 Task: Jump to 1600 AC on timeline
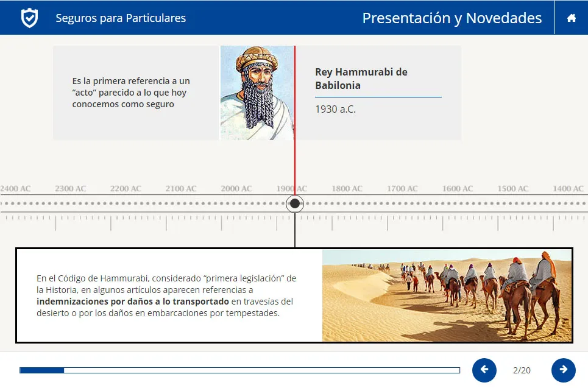pyautogui.click(x=458, y=189)
